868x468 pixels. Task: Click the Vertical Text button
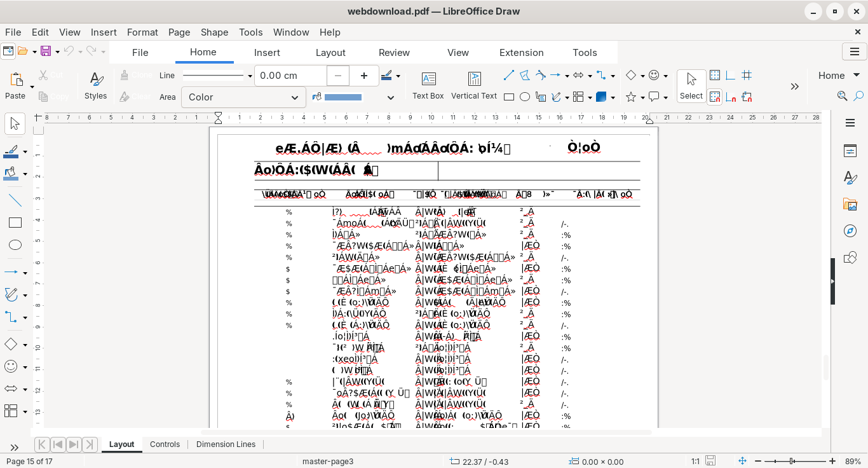point(474,85)
